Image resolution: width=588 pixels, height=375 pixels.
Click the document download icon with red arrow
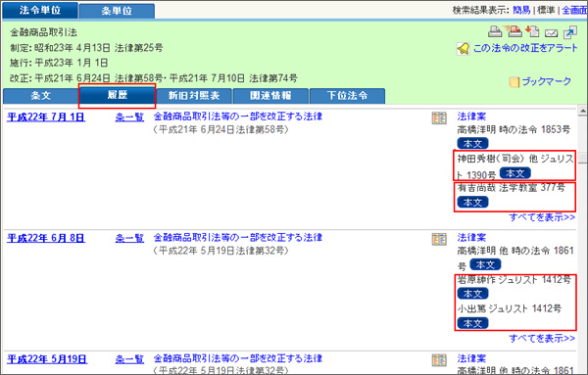point(532,31)
